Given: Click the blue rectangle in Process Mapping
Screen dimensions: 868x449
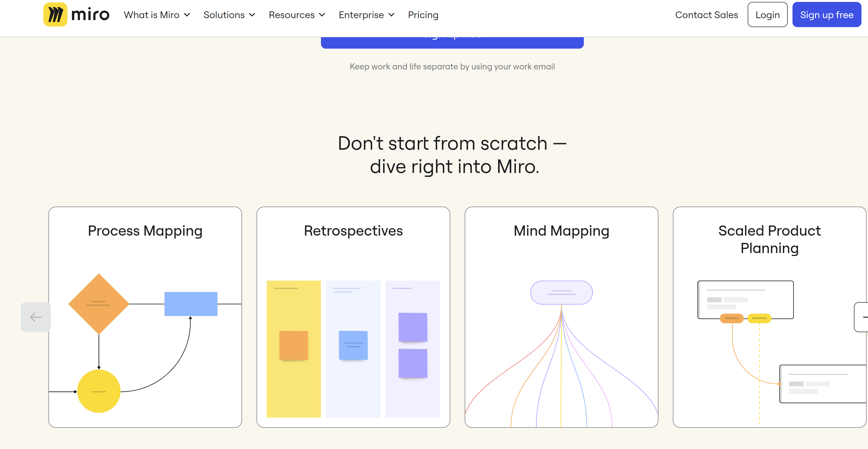Looking at the screenshot, I should (x=191, y=304).
